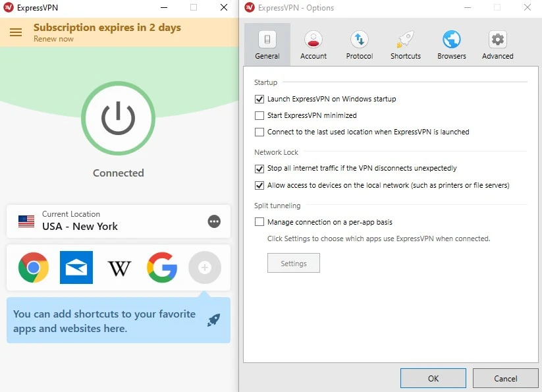Click the Current Location label

tap(71, 214)
